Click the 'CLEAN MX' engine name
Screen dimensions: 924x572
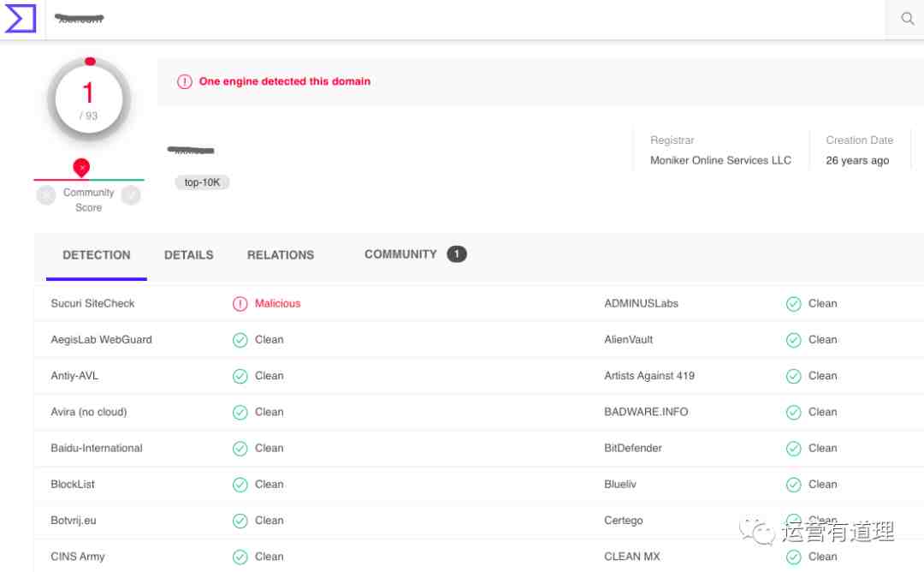631,557
